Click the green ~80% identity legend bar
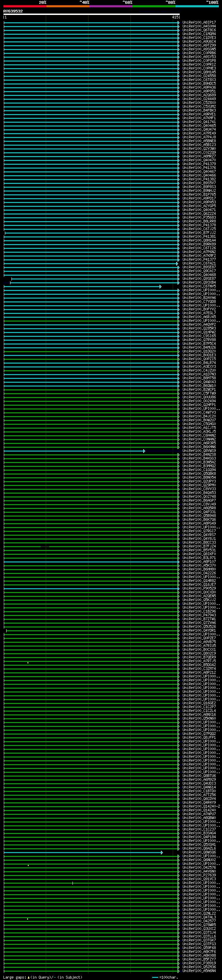 [x=154, y=6]
